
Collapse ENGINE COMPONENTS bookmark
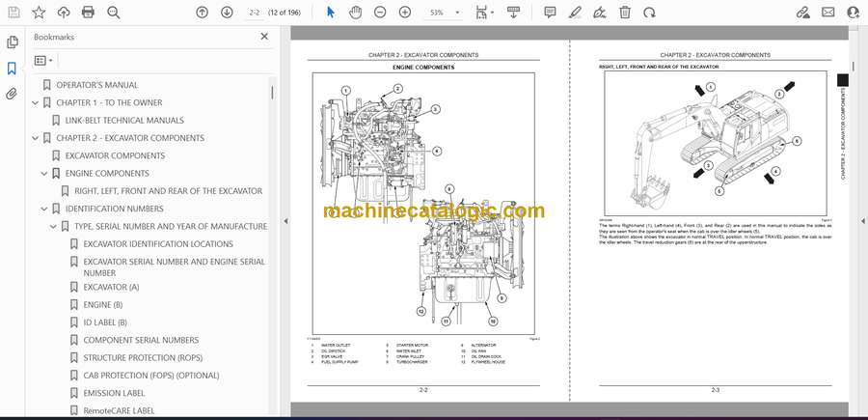pyautogui.click(x=44, y=174)
